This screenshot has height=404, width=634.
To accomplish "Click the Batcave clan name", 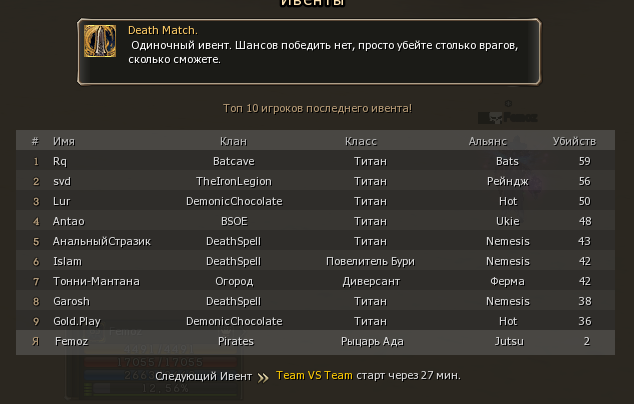I will click(x=233, y=161).
